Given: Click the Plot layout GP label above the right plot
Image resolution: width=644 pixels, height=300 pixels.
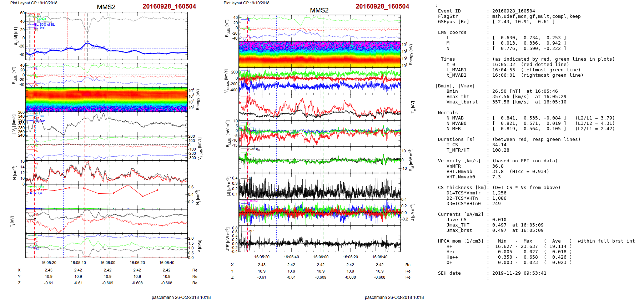Looking at the screenshot, I should point(246,3).
